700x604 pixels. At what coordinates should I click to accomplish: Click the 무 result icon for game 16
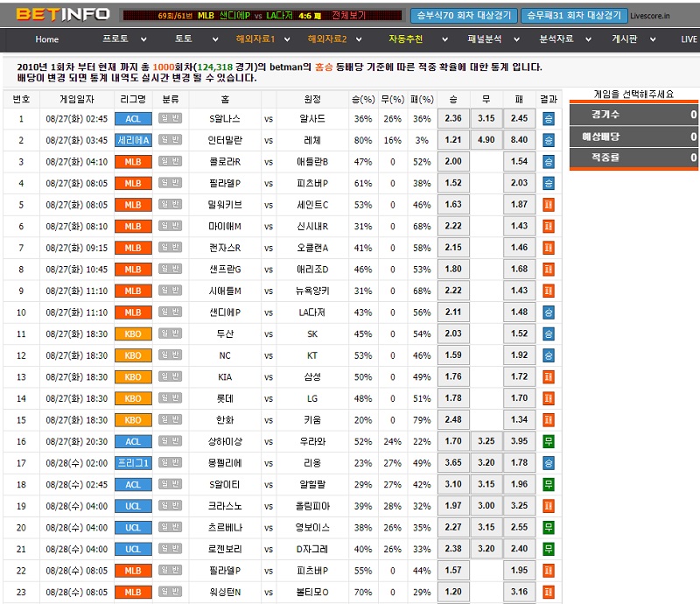(x=549, y=441)
